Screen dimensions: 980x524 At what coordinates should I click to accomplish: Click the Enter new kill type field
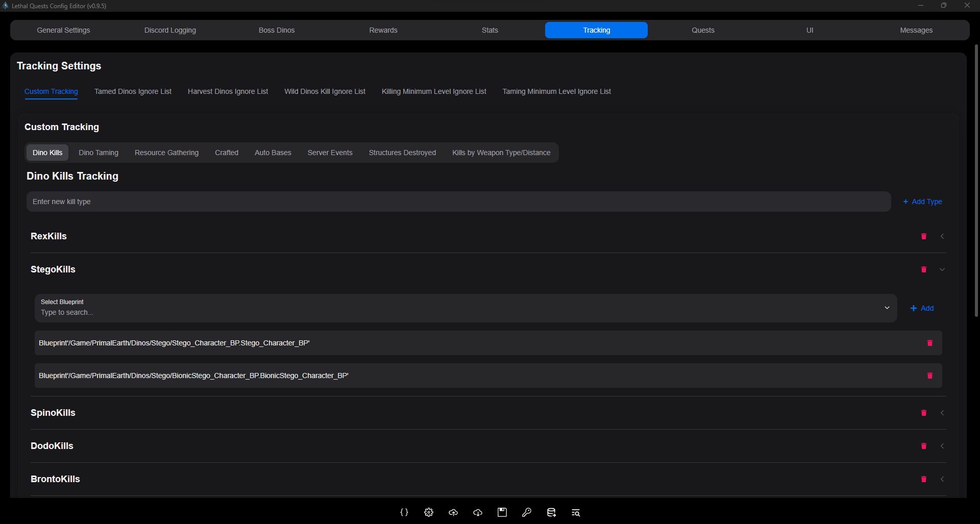tap(458, 202)
